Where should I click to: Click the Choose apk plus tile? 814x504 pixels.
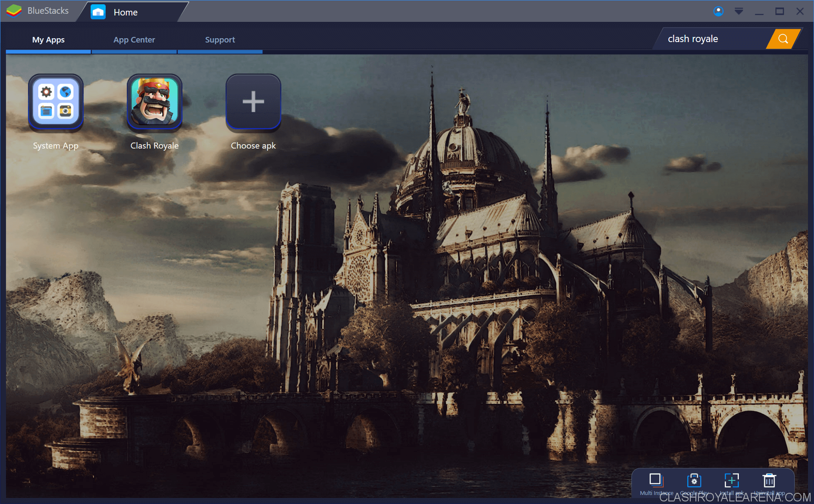pos(253,102)
